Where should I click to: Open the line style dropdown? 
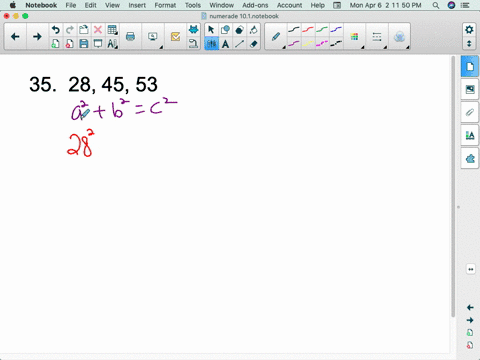(377, 37)
